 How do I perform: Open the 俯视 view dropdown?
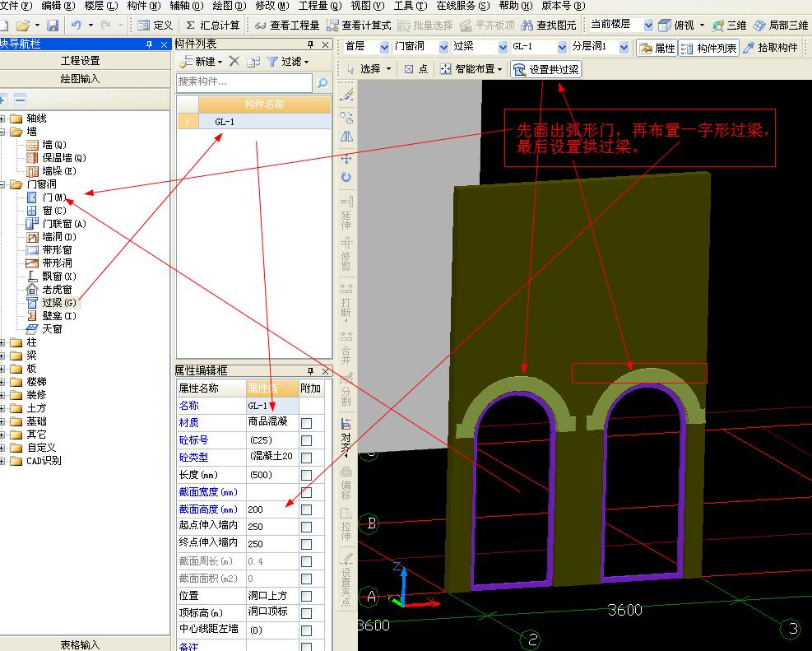click(x=703, y=25)
